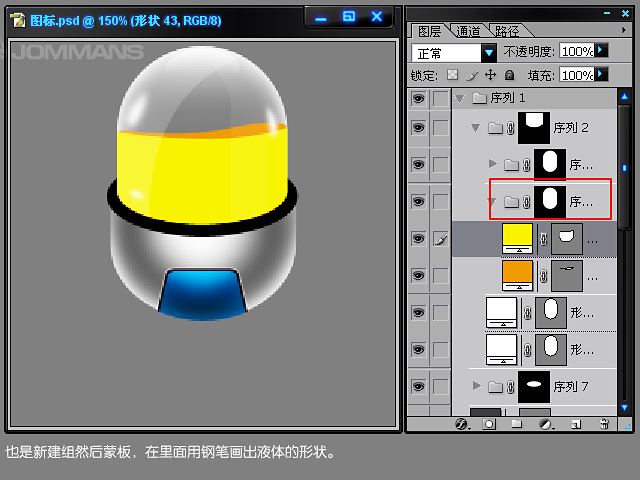The image size is (640, 480).
Task: Switch to the 通道 channels tab
Action: [x=467, y=31]
